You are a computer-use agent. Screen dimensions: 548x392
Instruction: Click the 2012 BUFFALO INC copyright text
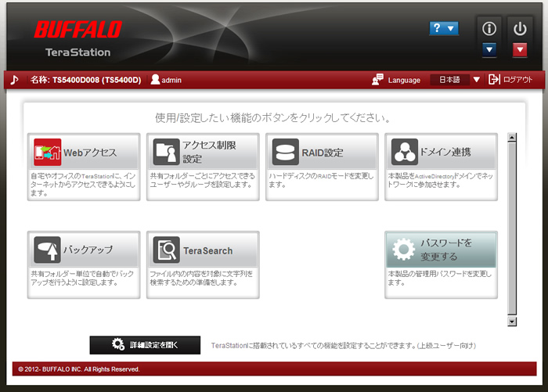click(x=78, y=369)
